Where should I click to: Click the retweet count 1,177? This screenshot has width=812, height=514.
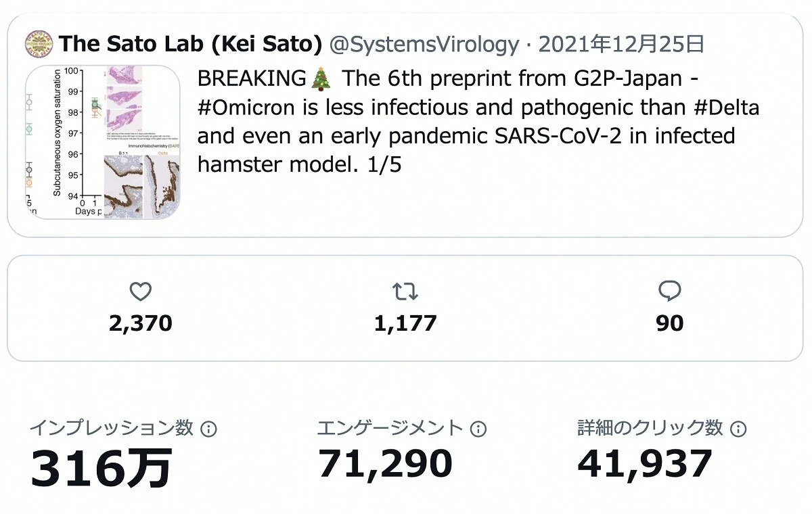point(405,323)
